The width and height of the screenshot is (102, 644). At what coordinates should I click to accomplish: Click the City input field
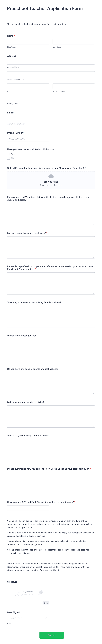pos(28,86)
